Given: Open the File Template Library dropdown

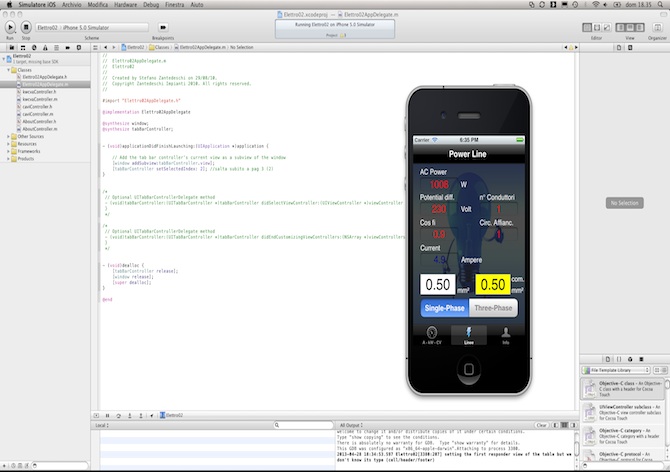Looking at the screenshot, I should pos(615,370).
